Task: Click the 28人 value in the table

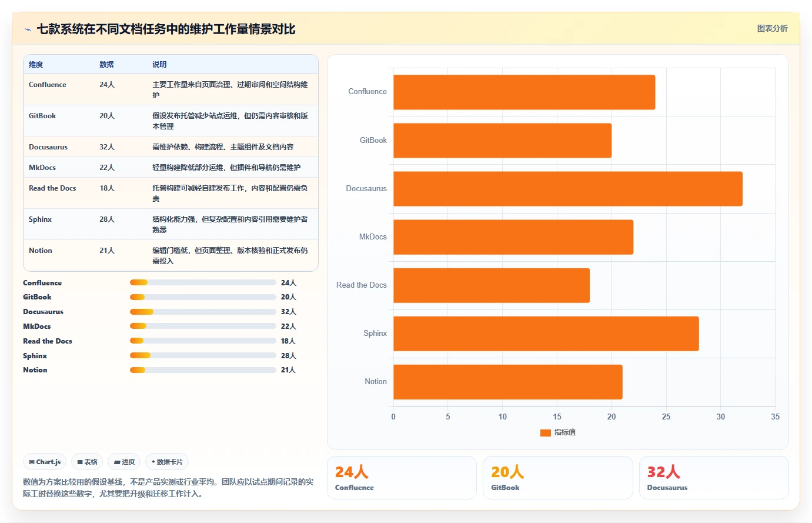Action: point(107,219)
